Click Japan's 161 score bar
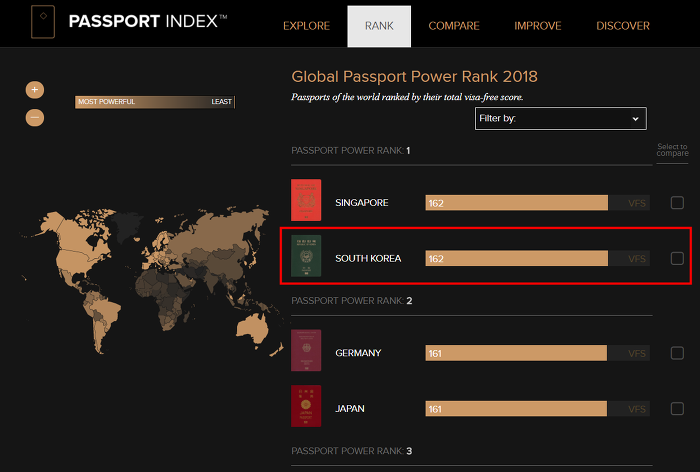The image size is (700, 472). [516, 409]
